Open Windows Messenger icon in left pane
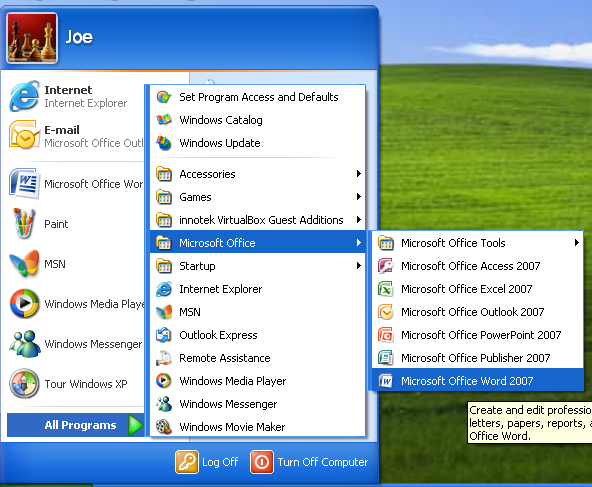The height and width of the screenshot is (487, 592). point(24,344)
